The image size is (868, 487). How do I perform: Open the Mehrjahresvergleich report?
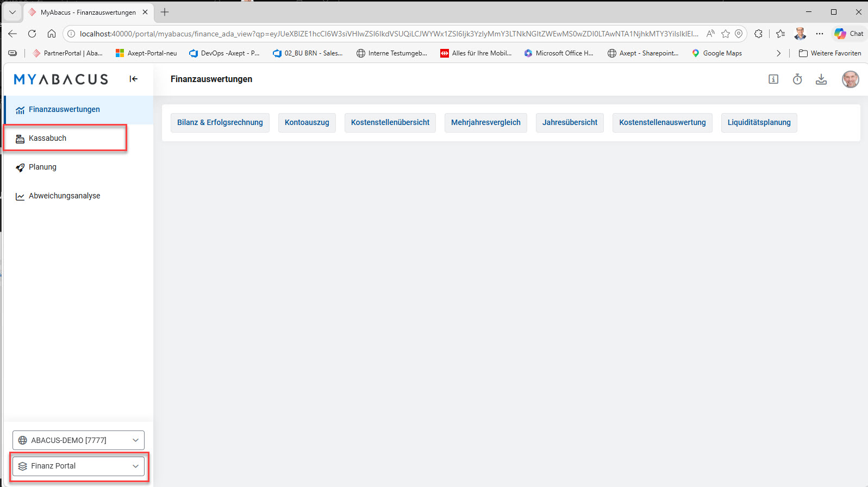pos(486,123)
